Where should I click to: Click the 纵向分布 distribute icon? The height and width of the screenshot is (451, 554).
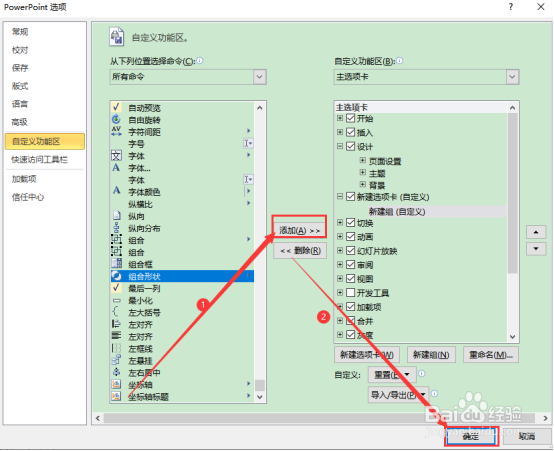(x=116, y=228)
